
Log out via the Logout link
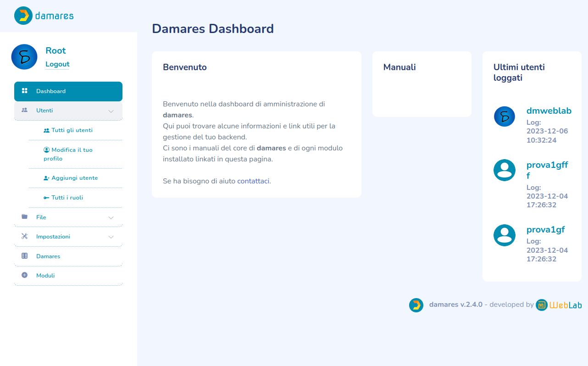(x=57, y=64)
